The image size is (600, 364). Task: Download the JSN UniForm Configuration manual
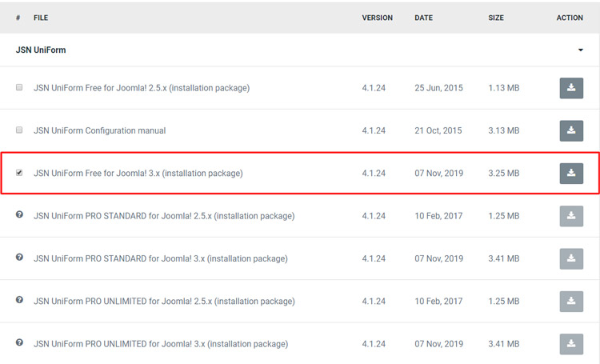571,130
